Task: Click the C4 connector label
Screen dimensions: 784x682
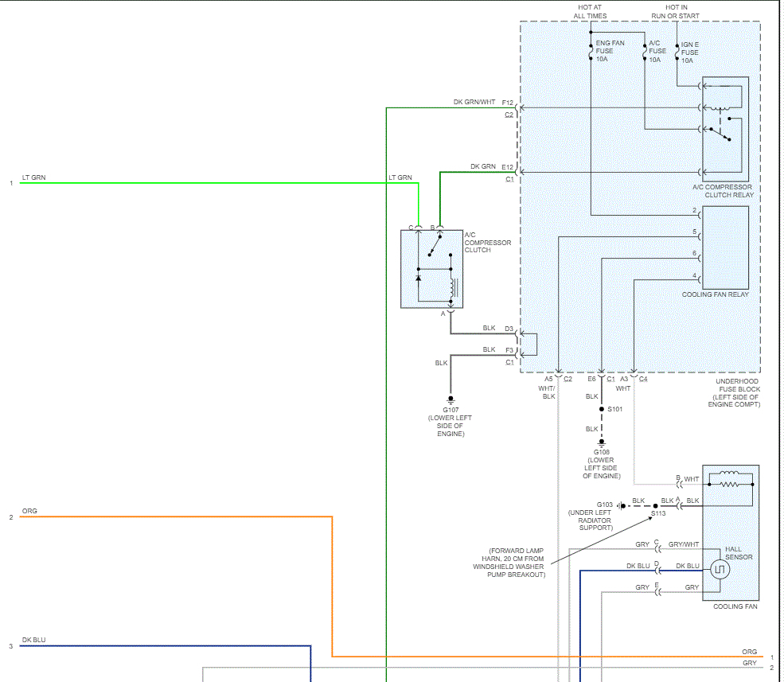Action: click(643, 379)
